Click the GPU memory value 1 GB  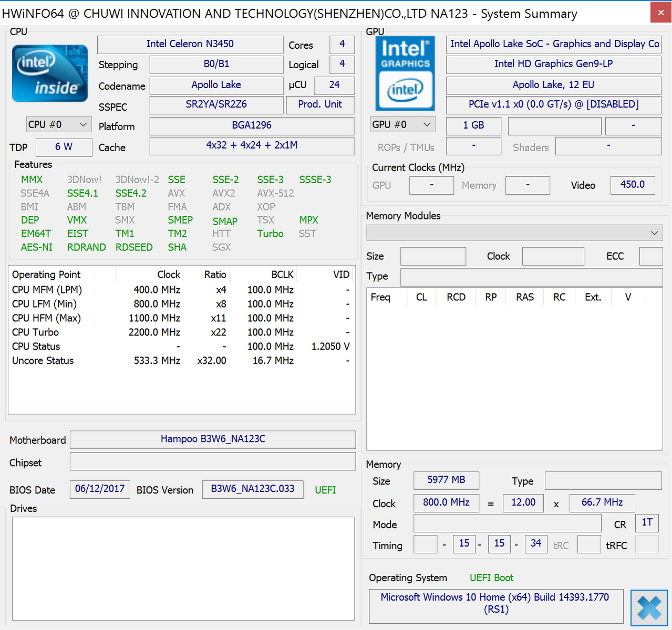(x=473, y=125)
